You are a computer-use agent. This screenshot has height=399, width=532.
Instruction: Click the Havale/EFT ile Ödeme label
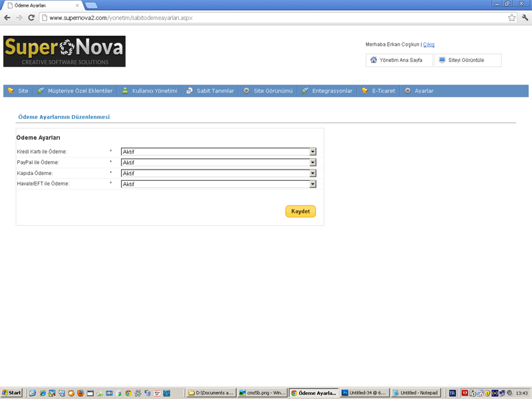43,184
